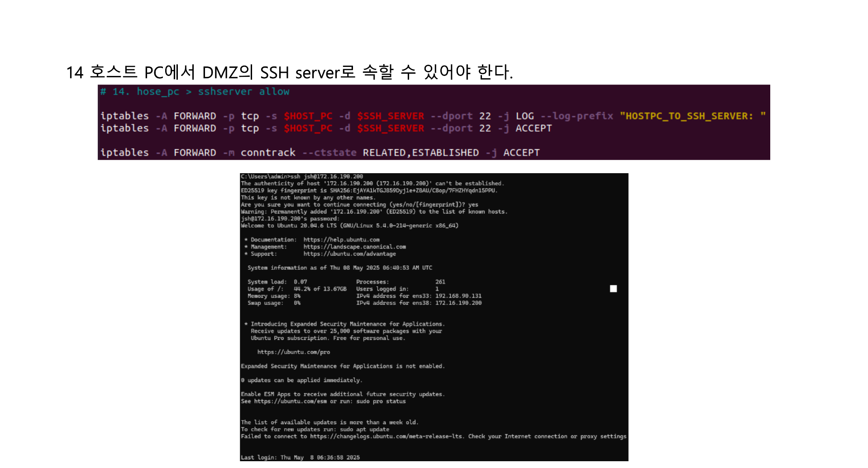The image size is (868, 468).
Task: Click the ens33 address 192.168.90.131
Action: coord(458,296)
